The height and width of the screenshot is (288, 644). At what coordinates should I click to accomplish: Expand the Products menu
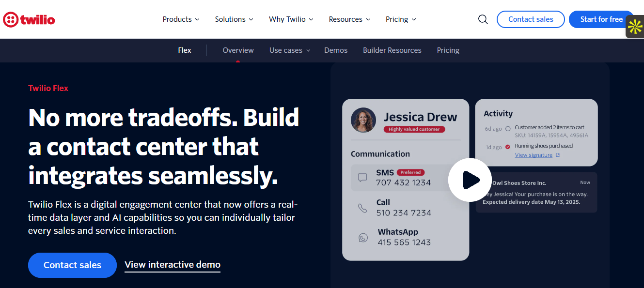click(181, 19)
